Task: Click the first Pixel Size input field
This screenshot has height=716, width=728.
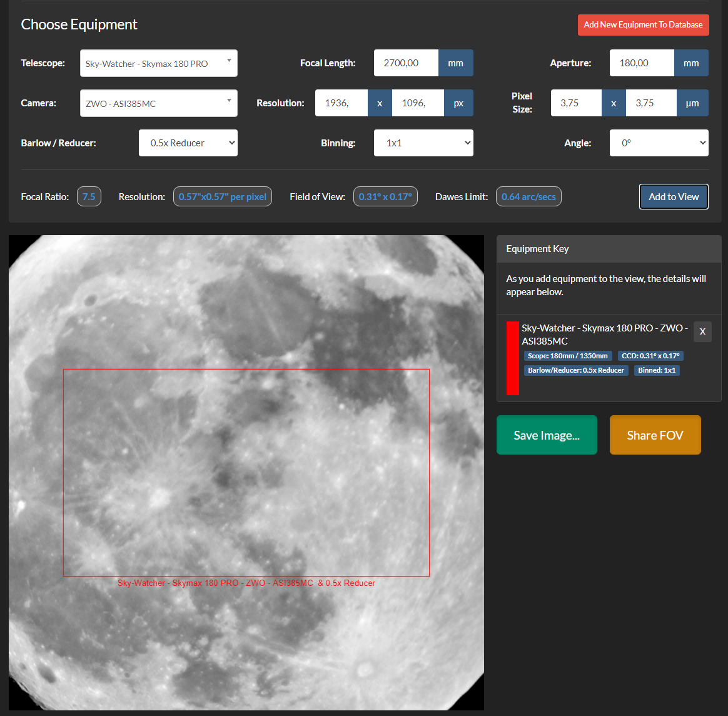Action: [576, 103]
